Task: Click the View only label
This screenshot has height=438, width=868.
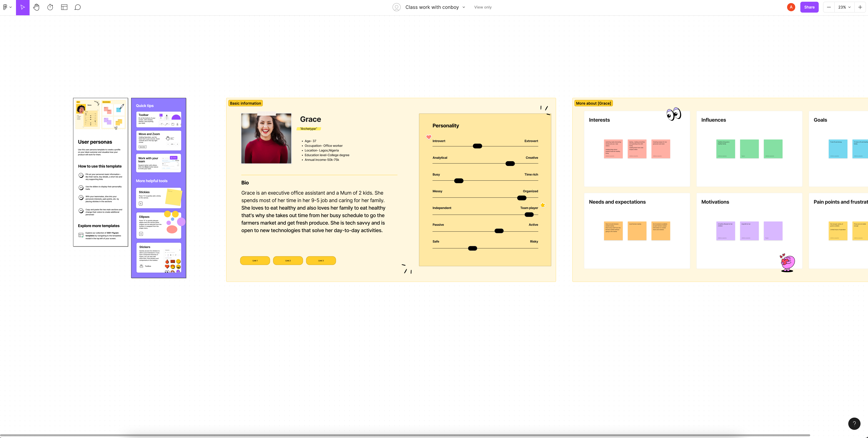Action: click(482, 7)
